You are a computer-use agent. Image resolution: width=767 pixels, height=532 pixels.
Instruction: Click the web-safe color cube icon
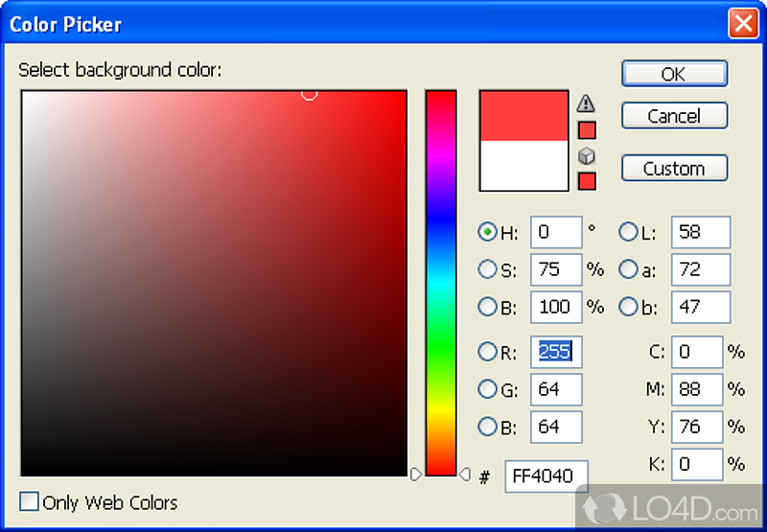[587, 156]
